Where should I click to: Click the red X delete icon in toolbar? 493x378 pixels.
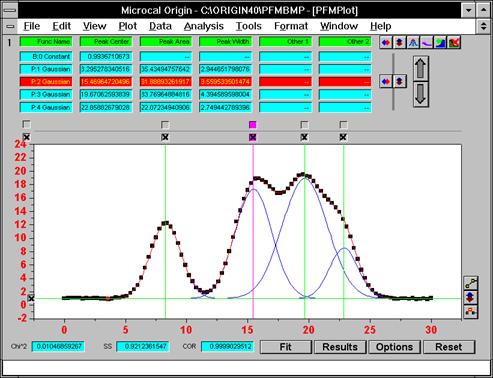pyautogui.click(x=454, y=42)
